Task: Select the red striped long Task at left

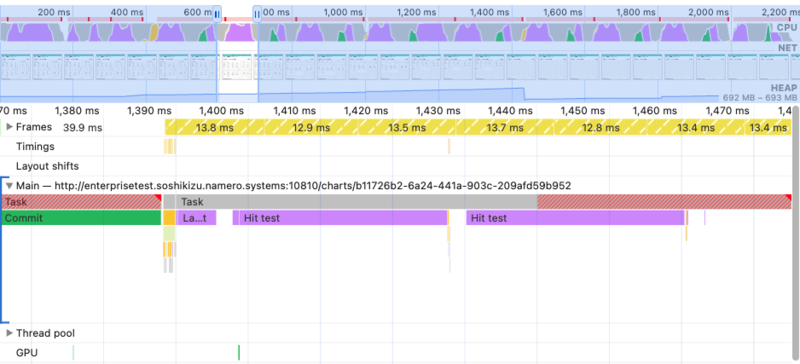Action: coord(81,202)
